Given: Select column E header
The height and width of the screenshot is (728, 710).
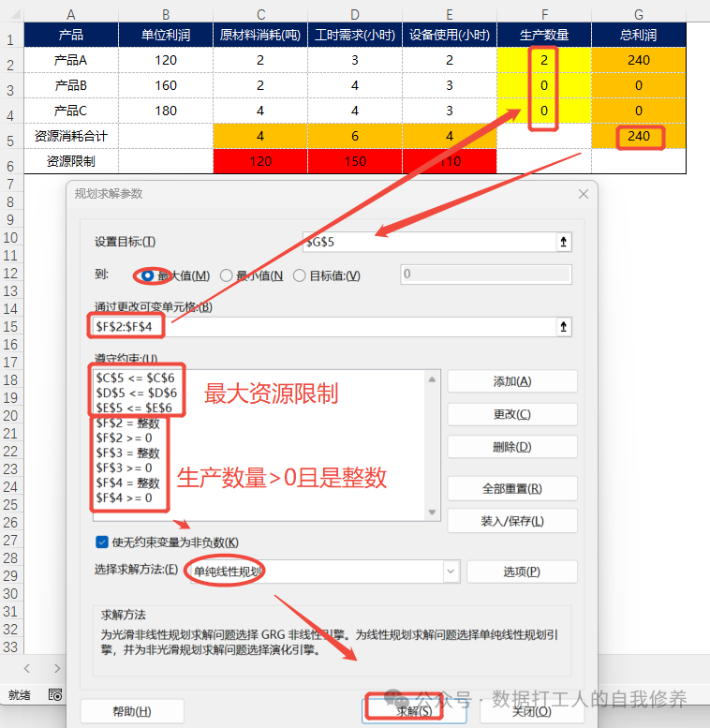Looking at the screenshot, I should tap(450, 14).
